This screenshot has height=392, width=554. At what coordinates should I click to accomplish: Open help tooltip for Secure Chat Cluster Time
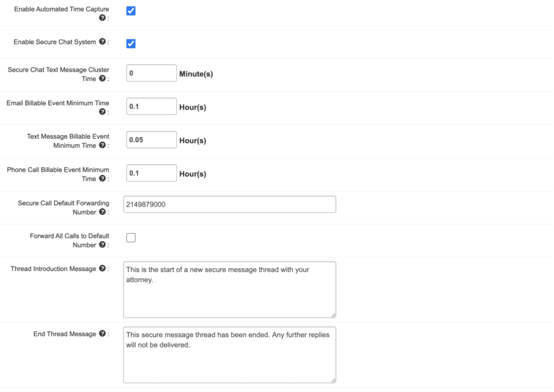tap(102, 78)
